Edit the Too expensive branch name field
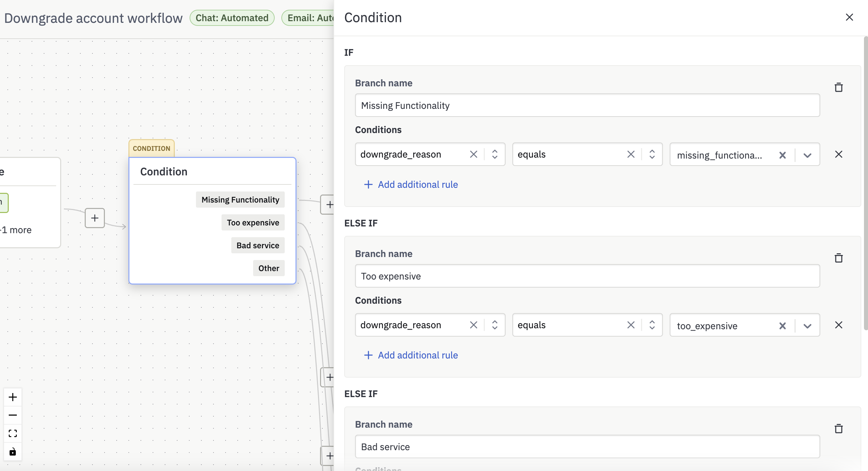This screenshot has height=471, width=868. [x=587, y=276]
